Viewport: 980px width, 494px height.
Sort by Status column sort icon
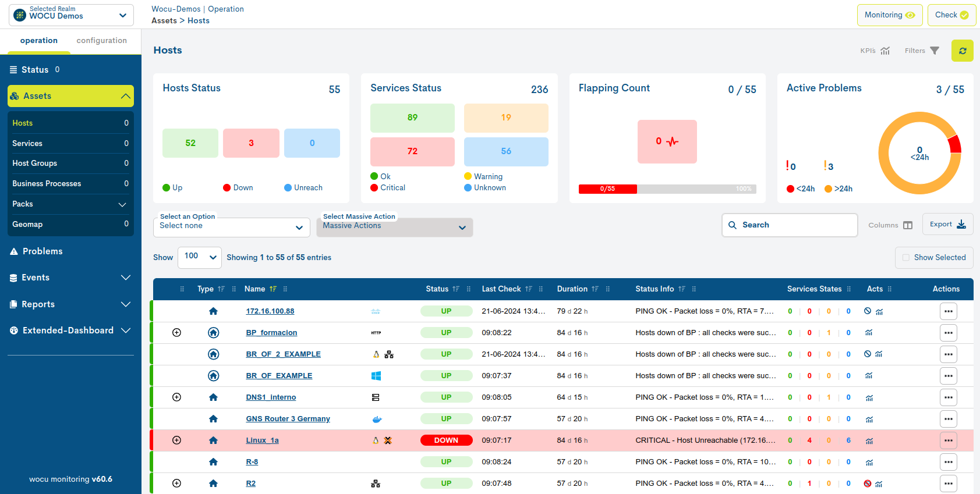[456, 289]
